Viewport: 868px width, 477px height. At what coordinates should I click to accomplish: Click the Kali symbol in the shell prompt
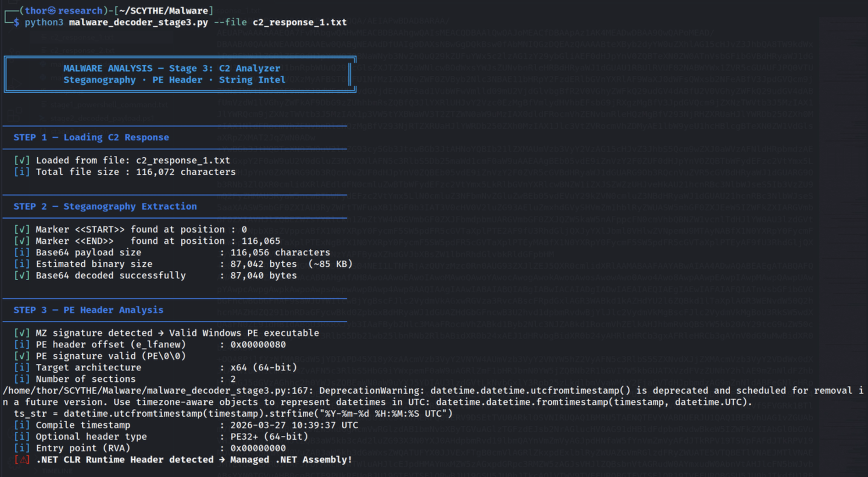tap(52, 11)
